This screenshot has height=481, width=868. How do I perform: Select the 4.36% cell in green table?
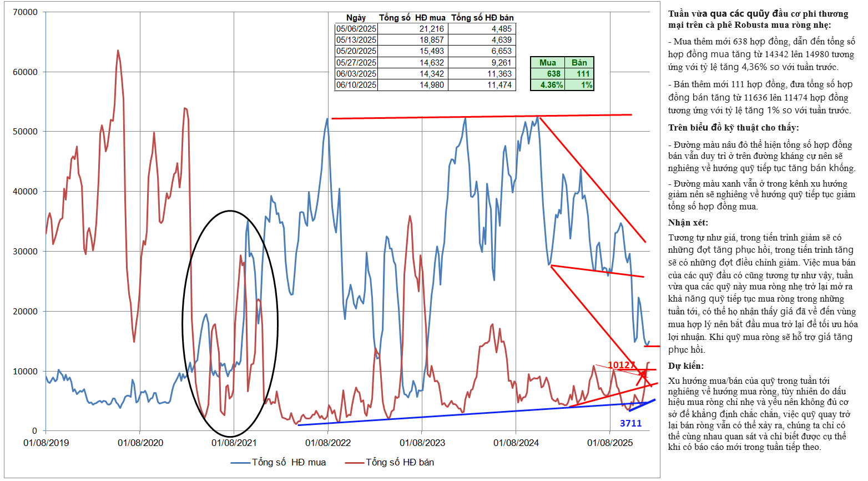pos(551,85)
